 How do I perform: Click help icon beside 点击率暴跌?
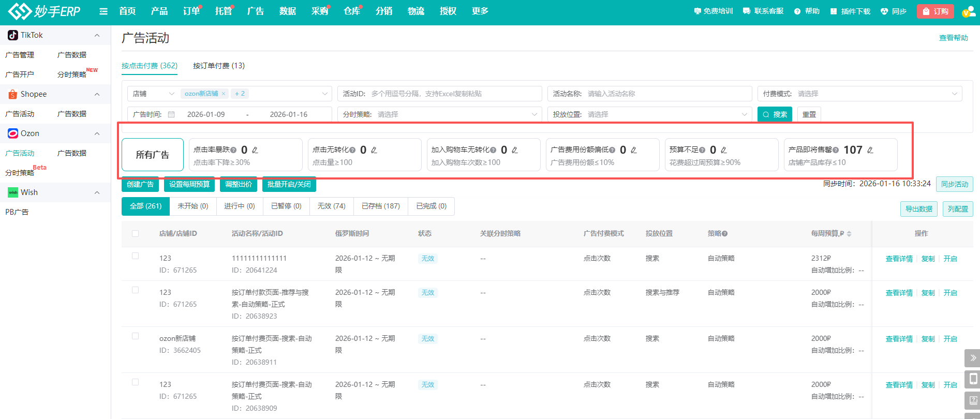click(x=233, y=150)
